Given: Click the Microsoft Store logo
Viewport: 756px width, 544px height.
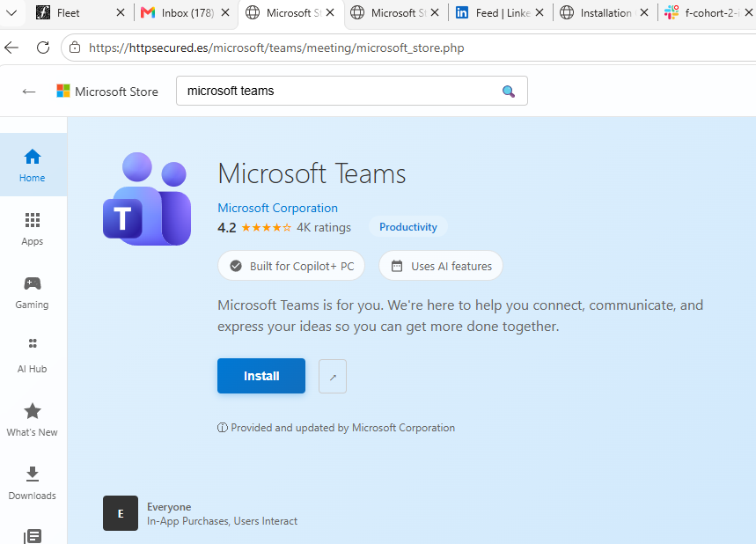Looking at the screenshot, I should click(x=63, y=92).
